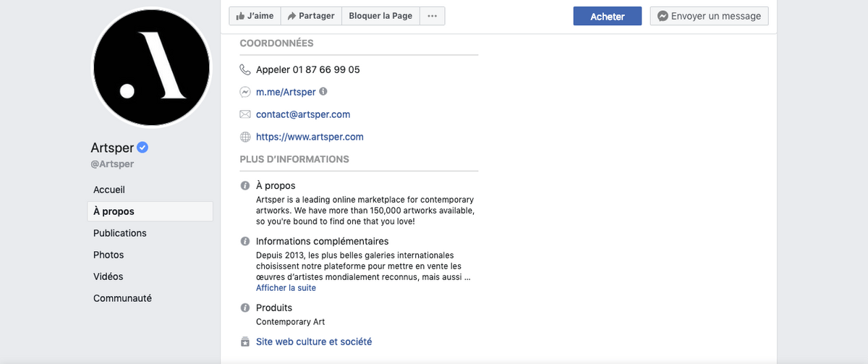This screenshot has height=364, width=868.
Task: Expand text with Afficher la suite
Action: (x=286, y=288)
